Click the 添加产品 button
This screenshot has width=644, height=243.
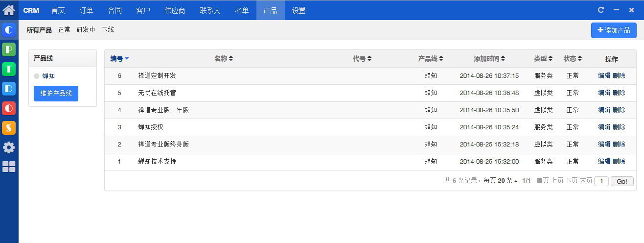point(614,30)
